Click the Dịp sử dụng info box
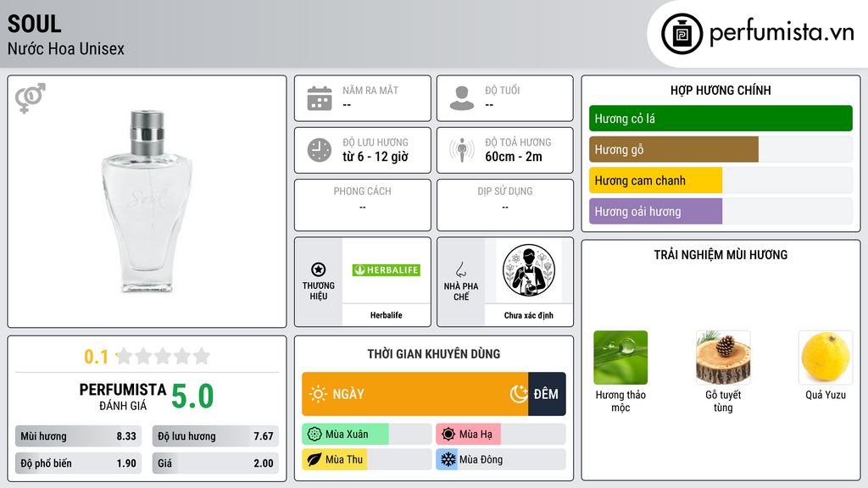 (505, 205)
